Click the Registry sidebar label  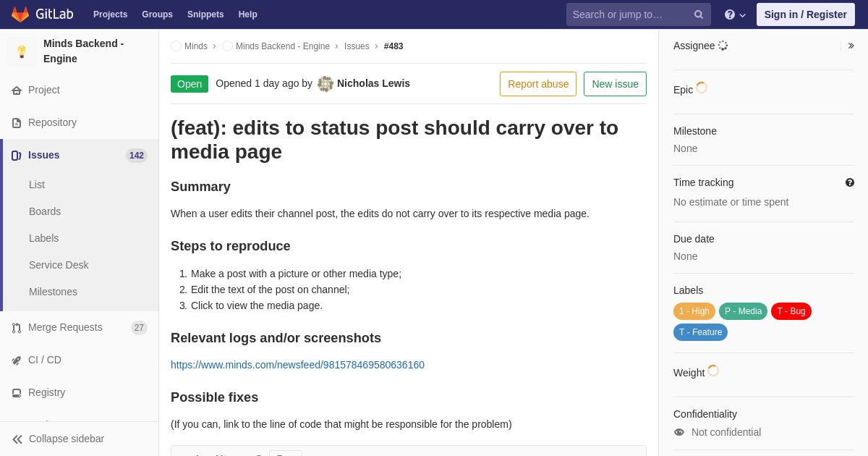pos(46,392)
